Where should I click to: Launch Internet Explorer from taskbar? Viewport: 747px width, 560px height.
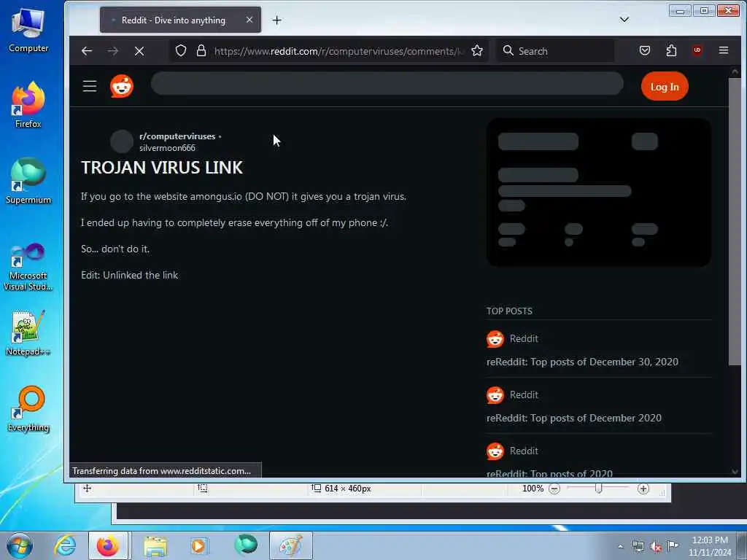point(64,546)
